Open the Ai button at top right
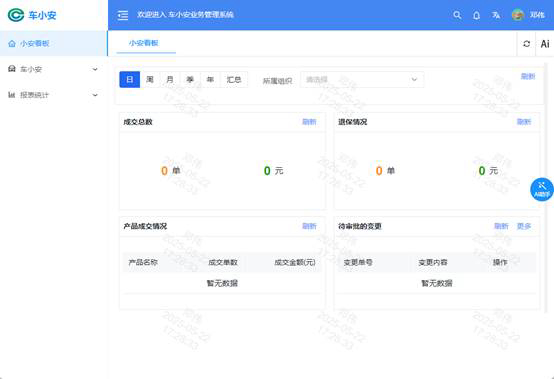The image size is (554, 379). point(545,43)
